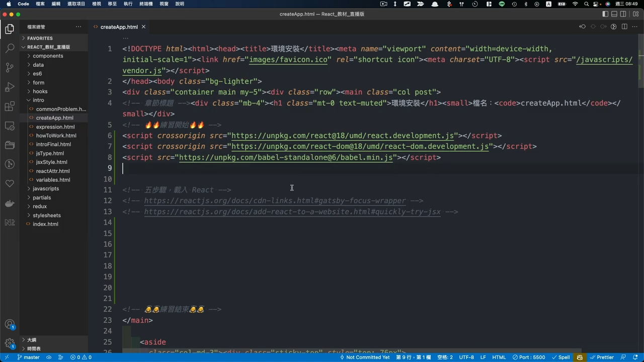Open the Search view in activity bar
Image resolution: width=644 pixels, height=362 pixels.
coord(10,48)
